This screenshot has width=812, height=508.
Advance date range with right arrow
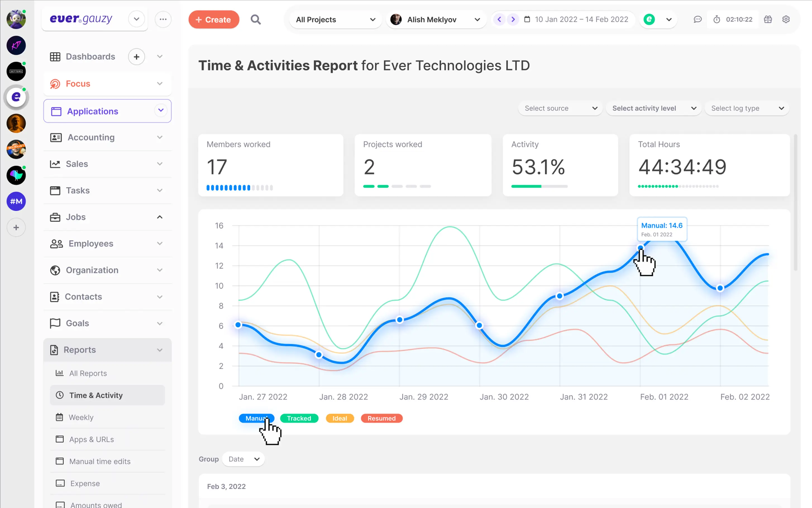pos(513,19)
